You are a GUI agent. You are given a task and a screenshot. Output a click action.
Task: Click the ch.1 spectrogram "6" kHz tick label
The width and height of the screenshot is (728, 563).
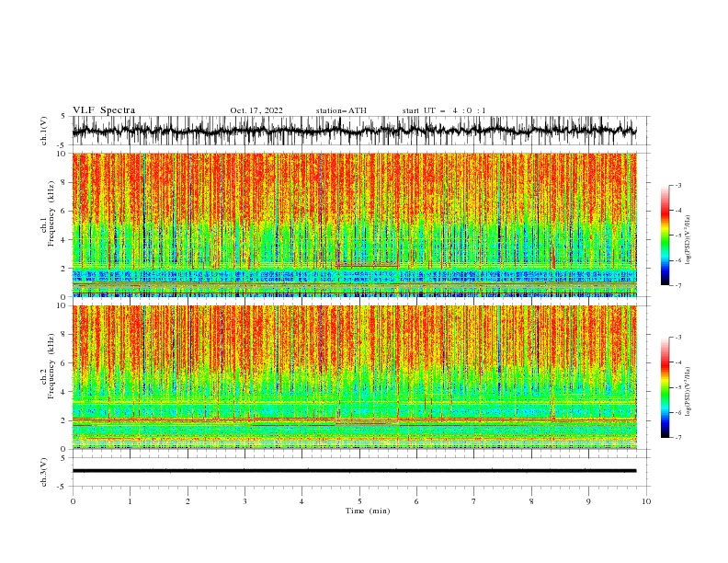tap(64, 212)
